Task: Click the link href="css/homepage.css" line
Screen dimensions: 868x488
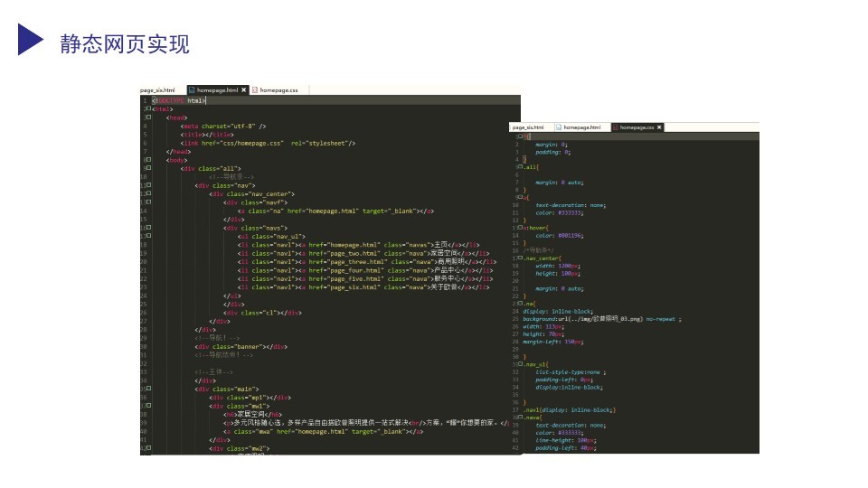Action: pos(268,143)
